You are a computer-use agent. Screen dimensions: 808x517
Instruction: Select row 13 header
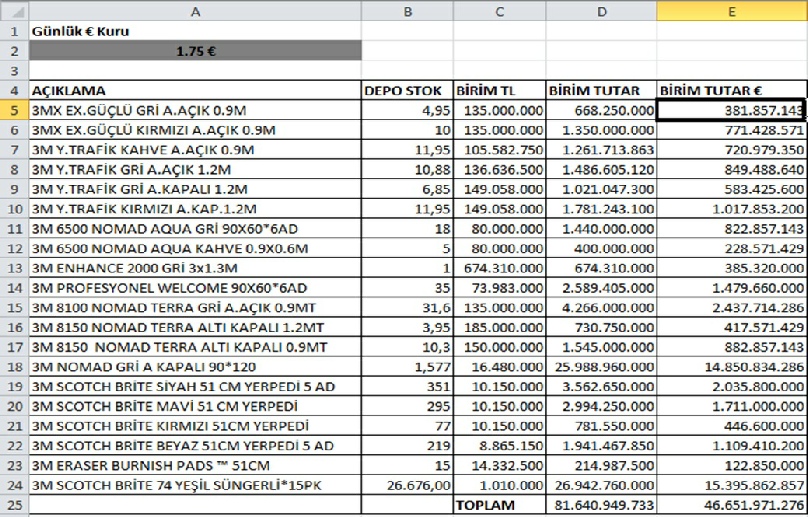(x=14, y=268)
